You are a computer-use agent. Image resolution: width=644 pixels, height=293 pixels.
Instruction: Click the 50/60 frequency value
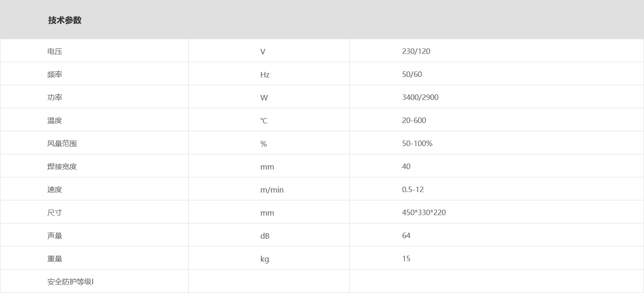tap(412, 74)
